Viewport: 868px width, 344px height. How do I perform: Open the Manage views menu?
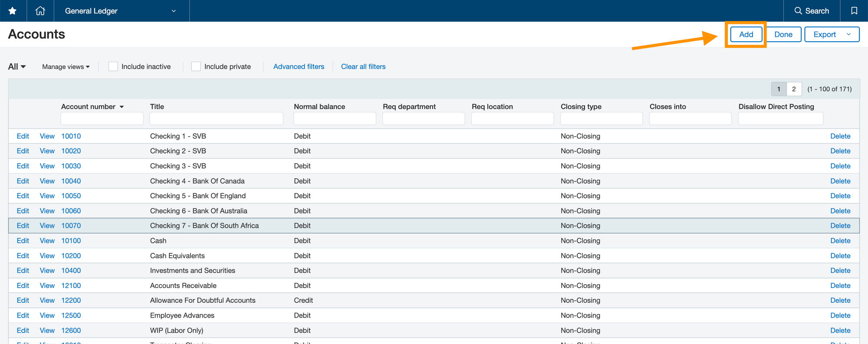pyautogui.click(x=66, y=66)
